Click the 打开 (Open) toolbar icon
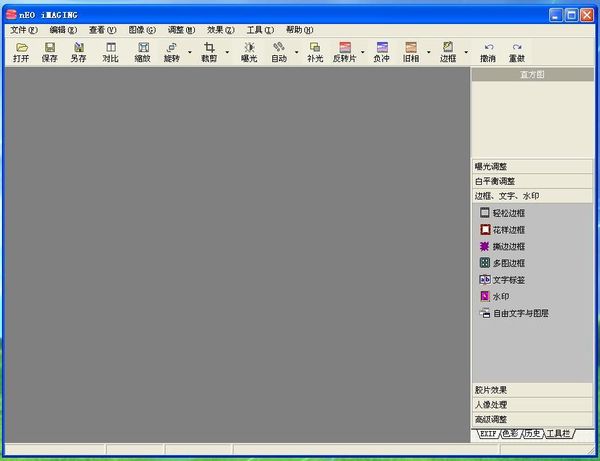The image size is (600, 461). point(21,52)
